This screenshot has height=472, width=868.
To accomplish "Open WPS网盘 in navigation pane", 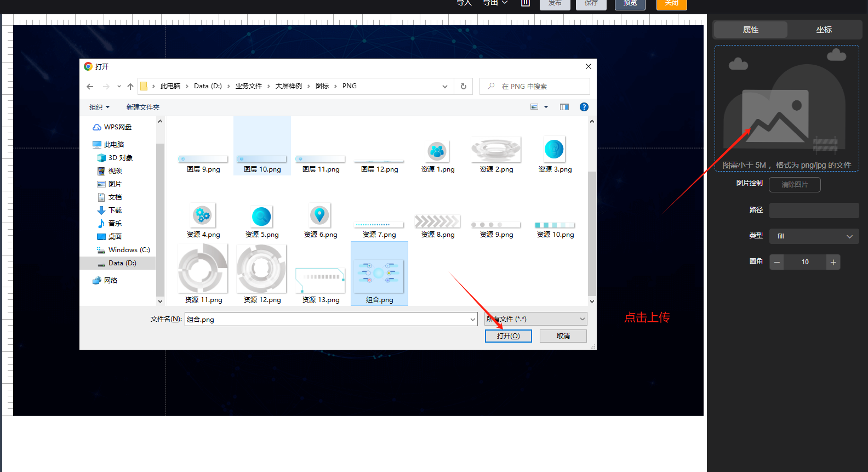I will tap(117, 127).
